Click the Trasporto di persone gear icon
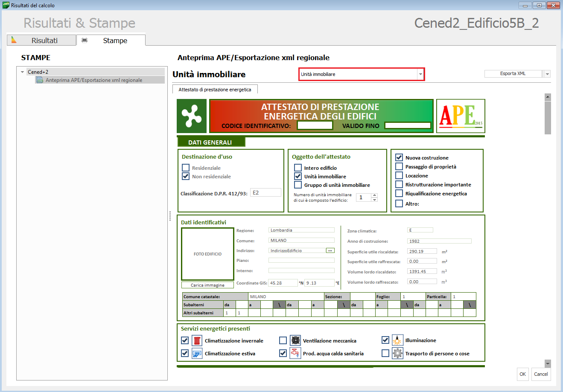 (x=397, y=353)
